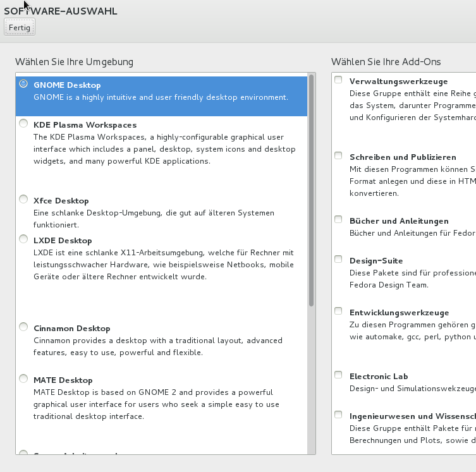
Task: Click description 'The KDE Plasma Workspaces, a highly-configurable'
Action: pyautogui.click(x=164, y=149)
